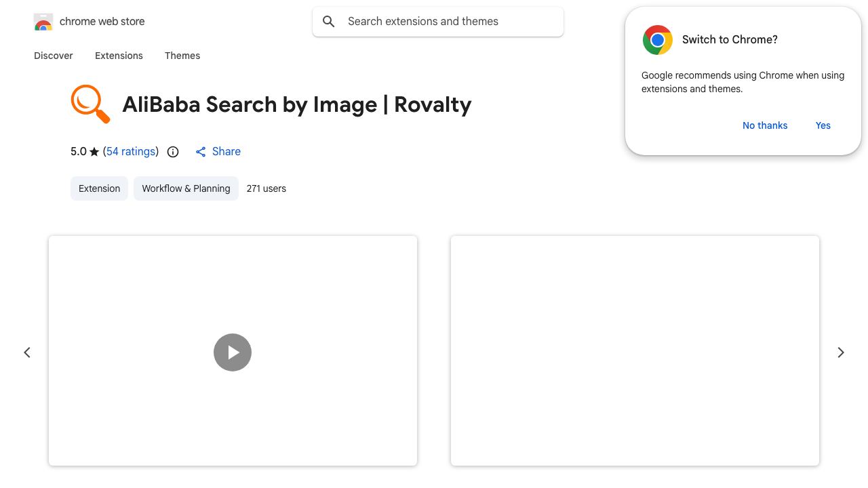
Task: Click the Share link text
Action: 226,152
